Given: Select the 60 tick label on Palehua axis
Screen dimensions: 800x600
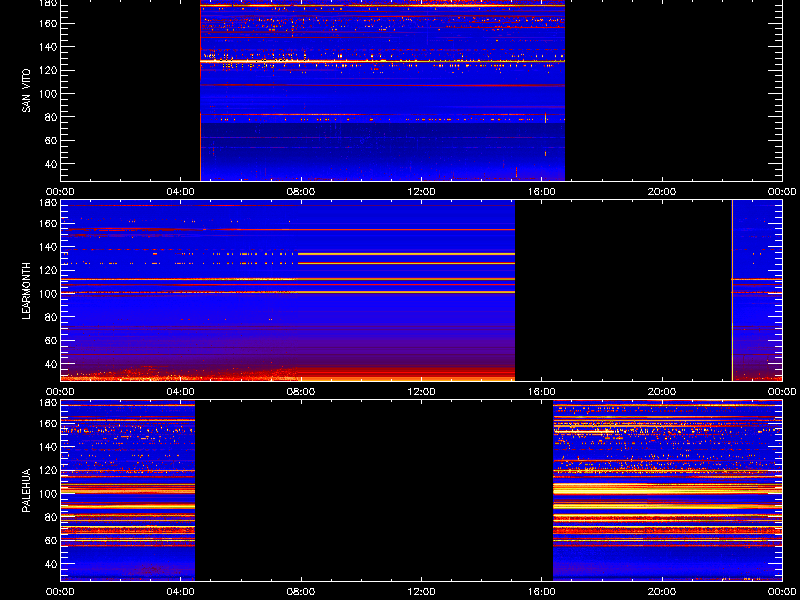Looking at the screenshot, I should (x=51, y=540).
